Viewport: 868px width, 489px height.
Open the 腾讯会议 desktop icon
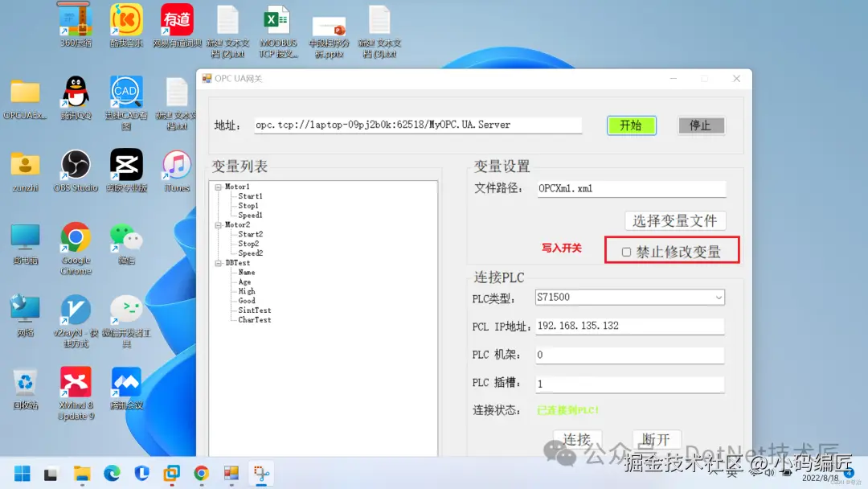point(126,388)
